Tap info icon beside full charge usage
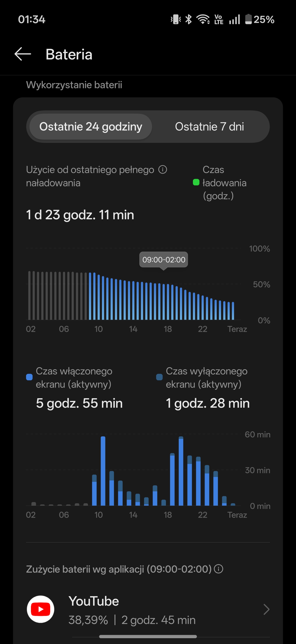The height and width of the screenshot is (644, 296). 162,170
